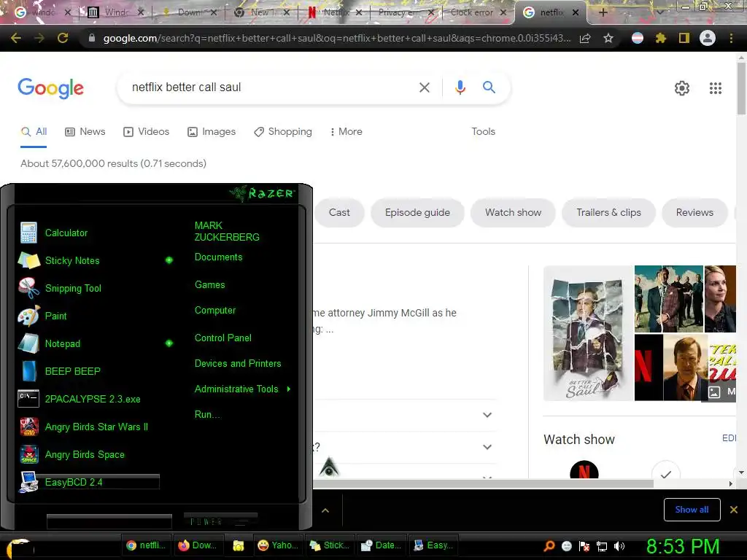This screenshot has height=560, width=747.
Task: Switch to Firefox Dow... taskbar item
Action: point(198,545)
